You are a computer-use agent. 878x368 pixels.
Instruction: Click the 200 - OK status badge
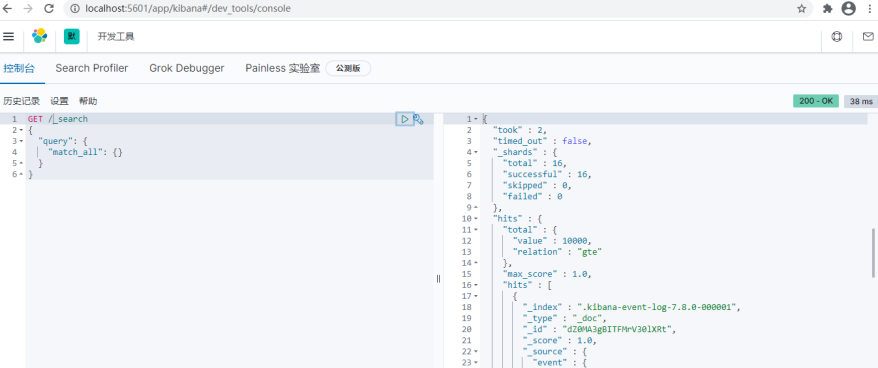coord(816,101)
